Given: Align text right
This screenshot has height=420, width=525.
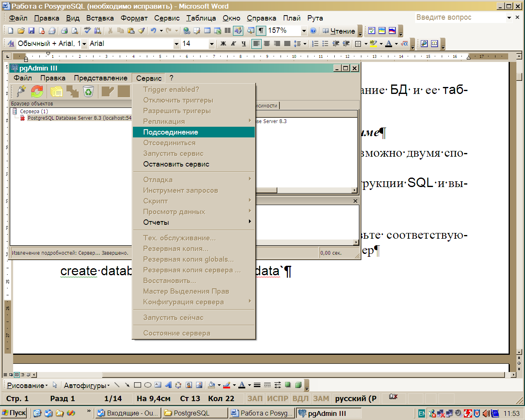Looking at the screenshot, I should [277, 43].
